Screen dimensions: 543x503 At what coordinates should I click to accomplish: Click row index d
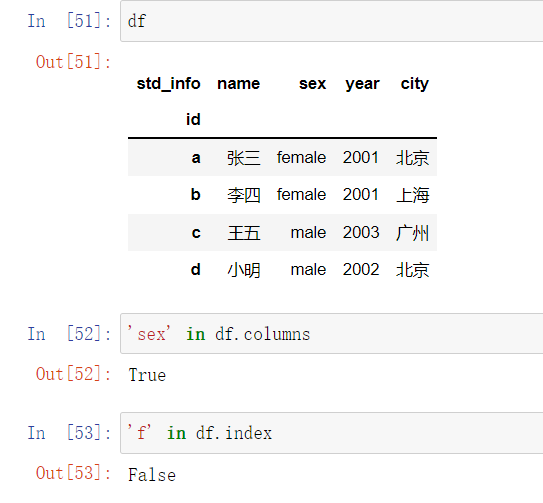tap(196, 269)
